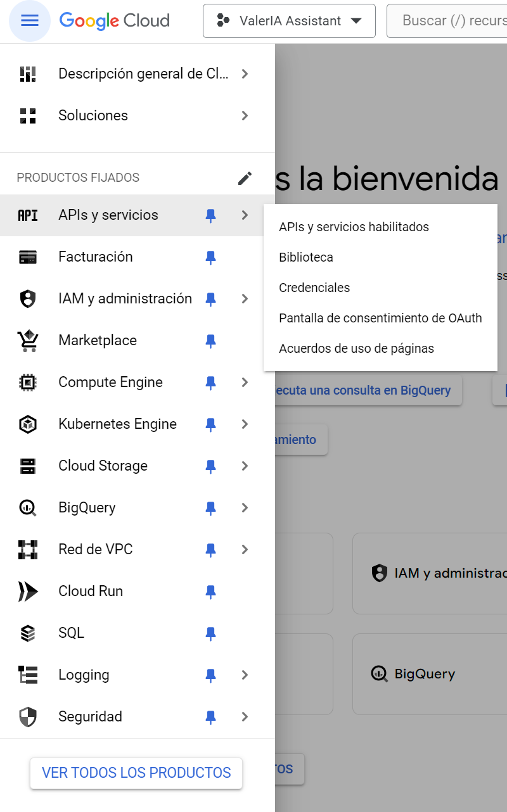The height and width of the screenshot is (812, 507).
Task: Click the Logging list icon
Action: coord(28,675)
